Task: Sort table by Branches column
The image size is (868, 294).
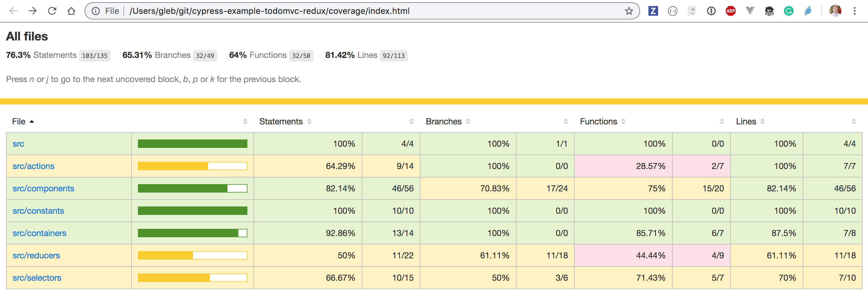Action: click(x=443, y=121)
